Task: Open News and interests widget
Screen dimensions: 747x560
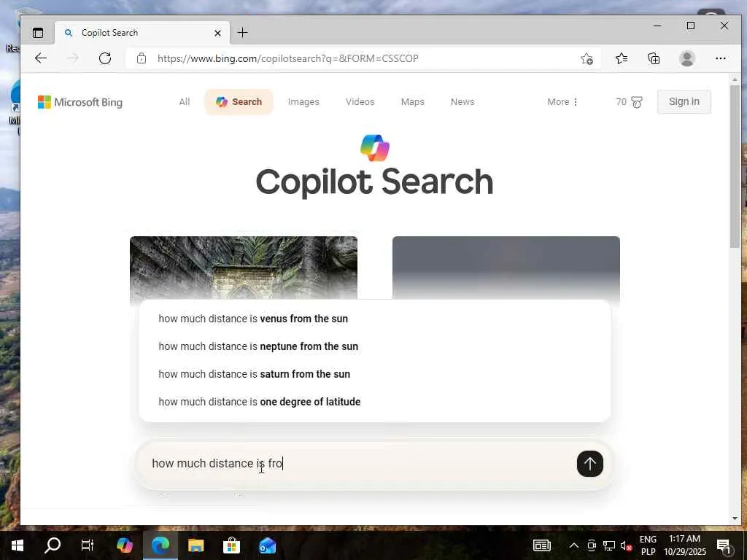Action: pyautogui.click(x=542, y=545)
